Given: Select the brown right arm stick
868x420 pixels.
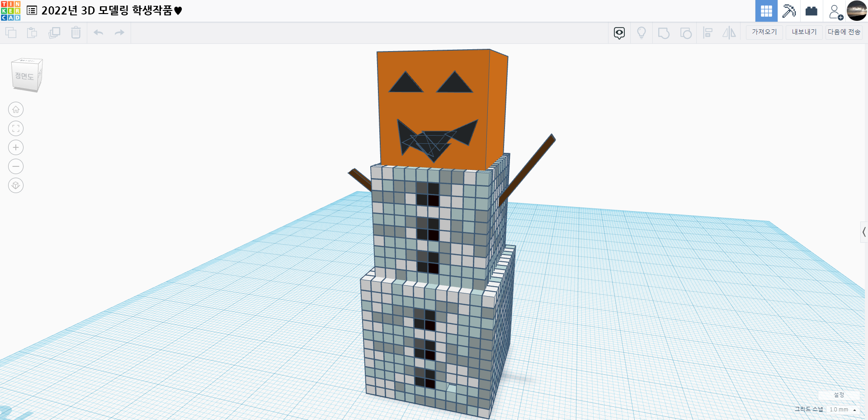Looking at the screenshot, I should tap(527, 170).
